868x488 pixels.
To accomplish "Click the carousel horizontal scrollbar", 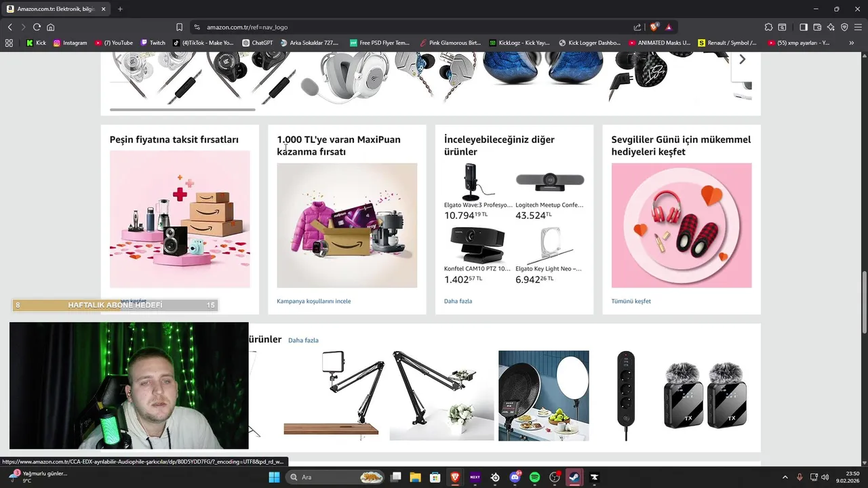I will coord(182,109).
